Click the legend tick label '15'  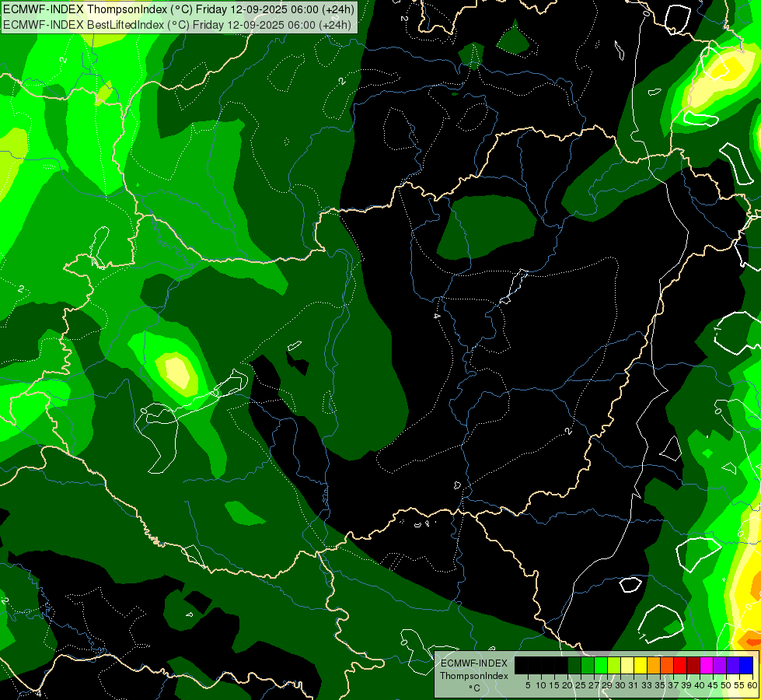tap(554, 685)
